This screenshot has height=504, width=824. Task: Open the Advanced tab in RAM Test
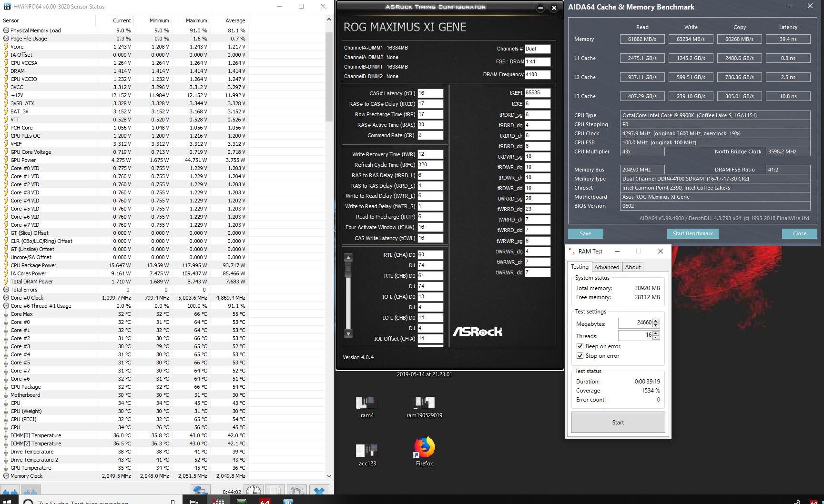tap(607, 267)
